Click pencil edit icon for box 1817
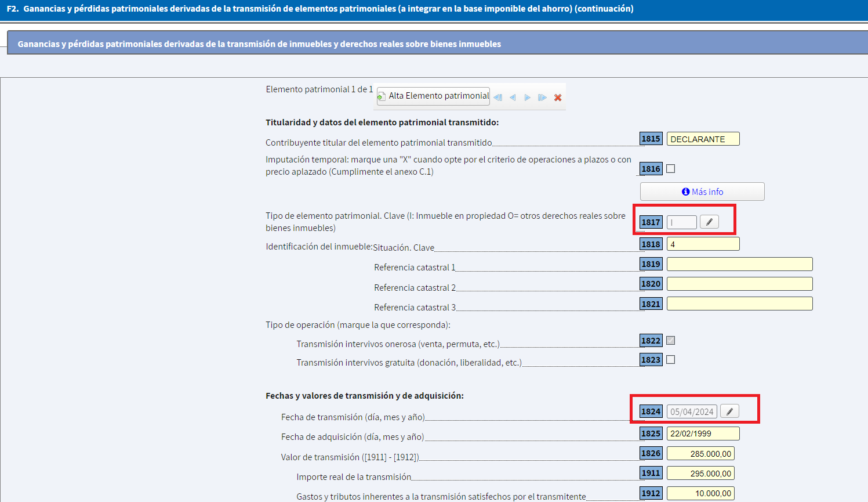This screenshot has width=868, height=502. click(709, 222)
